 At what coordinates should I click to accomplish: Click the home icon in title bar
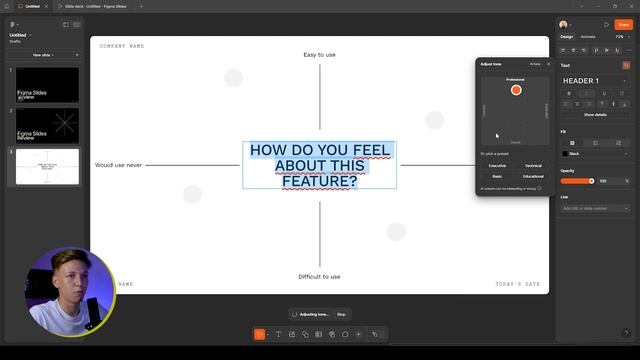click(7, 6)
